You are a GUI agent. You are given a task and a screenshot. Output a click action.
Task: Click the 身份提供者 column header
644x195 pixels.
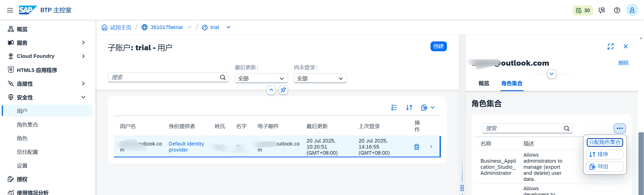[x=182, y=126]
